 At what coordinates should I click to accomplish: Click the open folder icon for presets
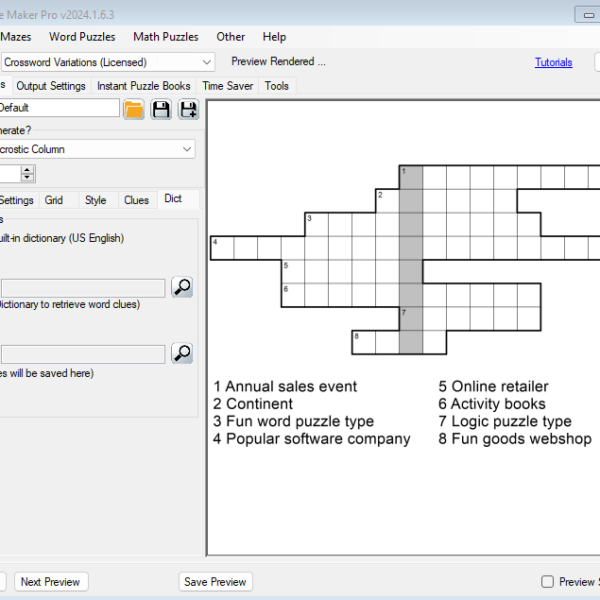(134, 109)
